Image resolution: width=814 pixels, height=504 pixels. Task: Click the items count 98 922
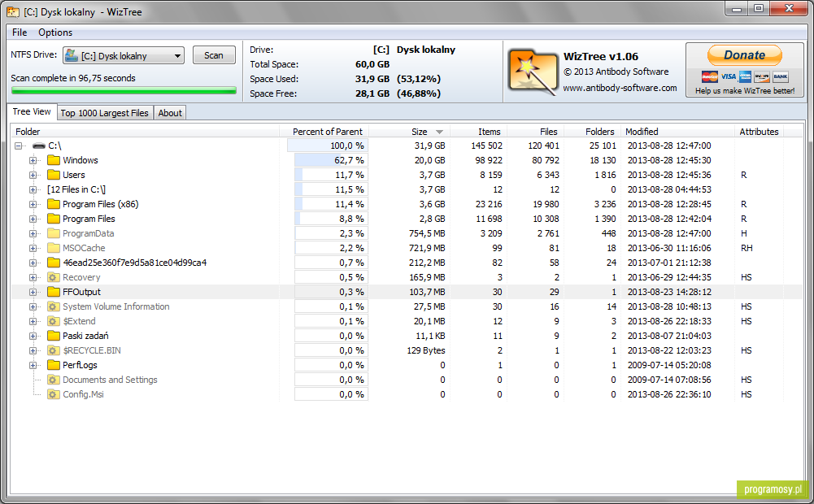coord(489,160)
